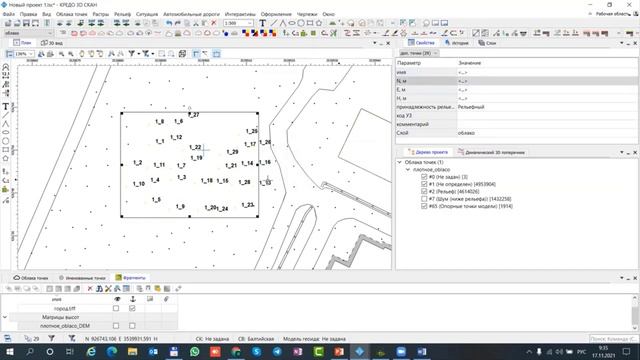Toggle visibility checkbox for плотное_oblaco_DEM

116,326
